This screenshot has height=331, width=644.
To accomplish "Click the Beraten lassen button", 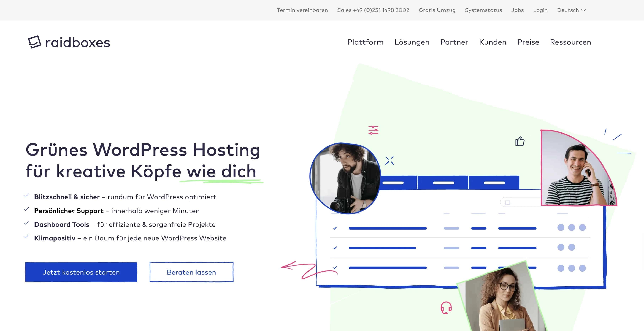I will (x=191, y=272).
